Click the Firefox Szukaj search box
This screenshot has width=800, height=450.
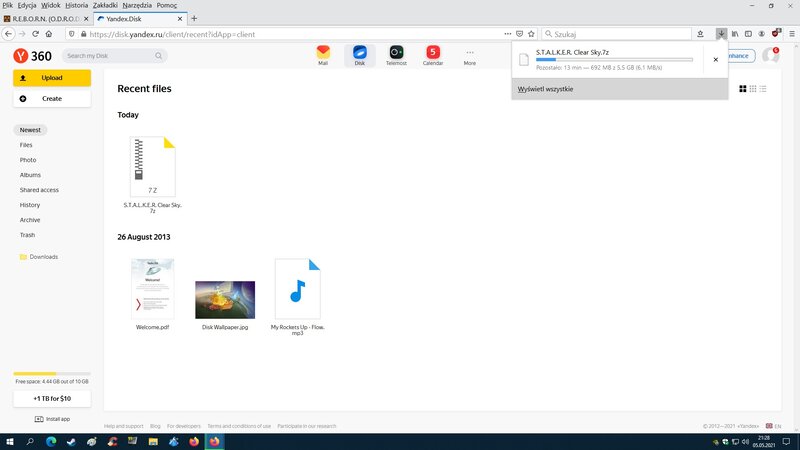click(616, 34)
